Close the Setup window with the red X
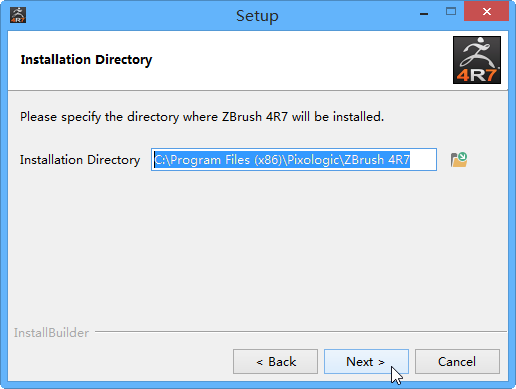 coord(487,12)
